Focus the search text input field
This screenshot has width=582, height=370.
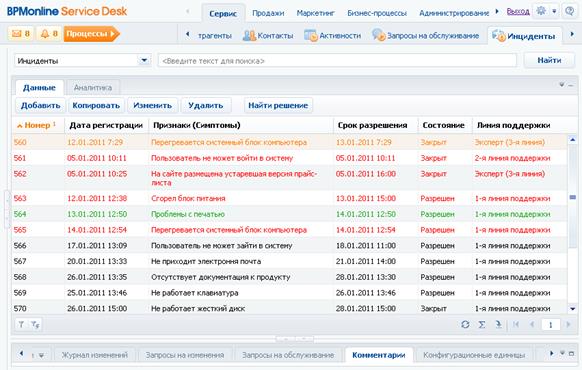[337, 61]
